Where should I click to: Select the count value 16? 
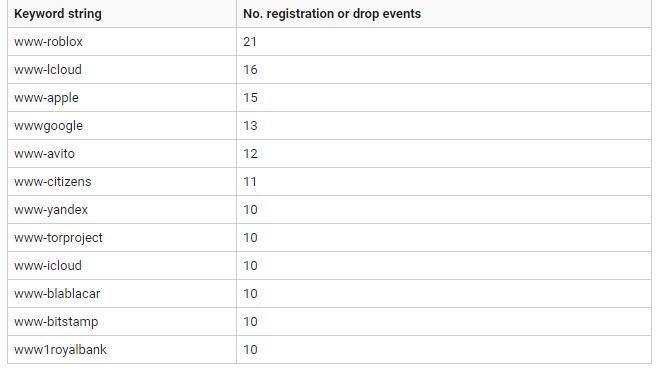click(x=250, y=69)
